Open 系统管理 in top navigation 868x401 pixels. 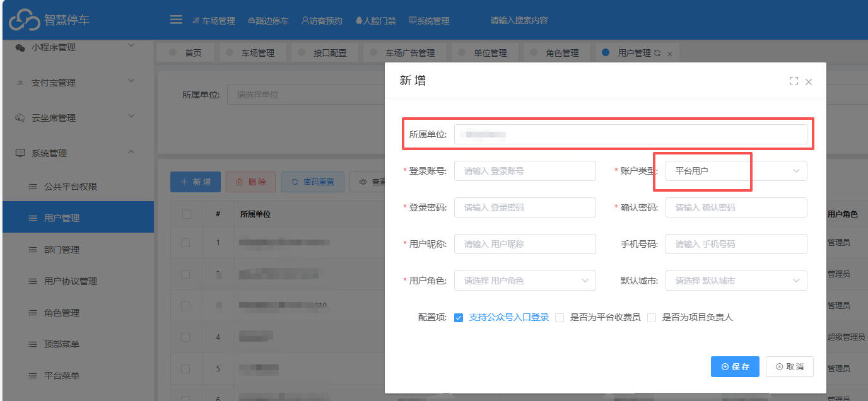[429, 21]
